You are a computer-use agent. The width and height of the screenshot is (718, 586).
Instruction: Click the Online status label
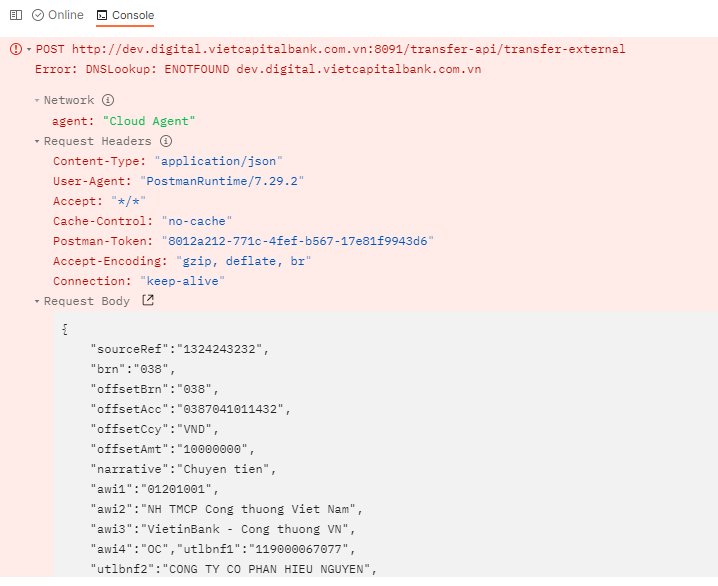pos(66,15)
